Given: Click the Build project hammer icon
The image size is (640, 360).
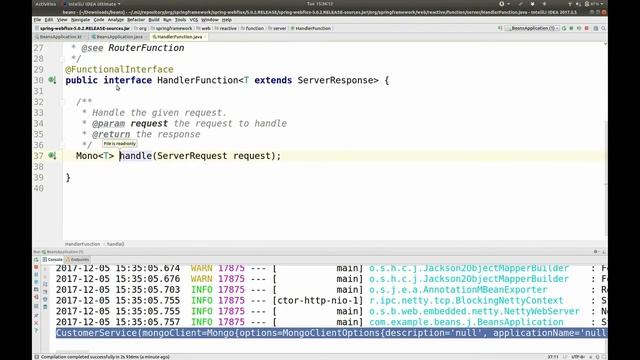Looking at the screenshot, I should tap(500, 28).
